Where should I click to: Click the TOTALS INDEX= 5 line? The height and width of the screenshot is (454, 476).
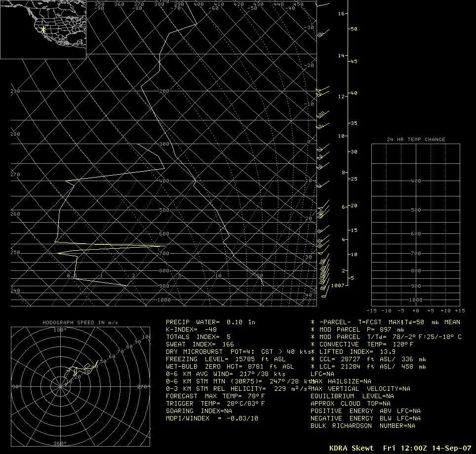(198, 337)
